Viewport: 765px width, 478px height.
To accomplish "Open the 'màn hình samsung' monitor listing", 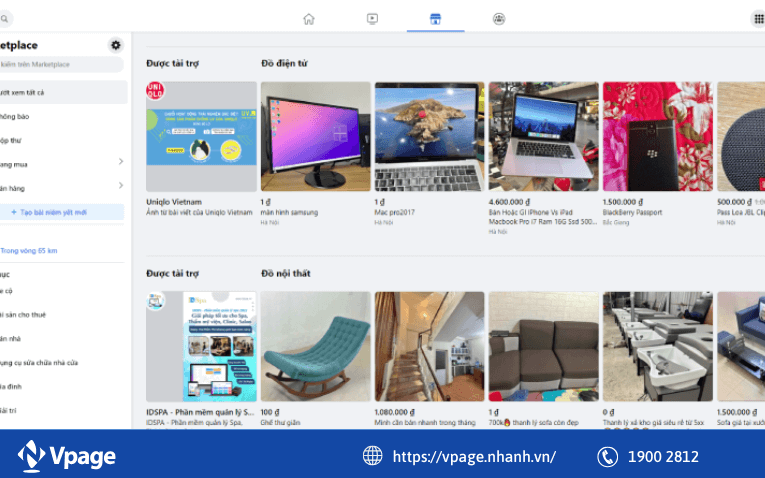I will 315,136.
